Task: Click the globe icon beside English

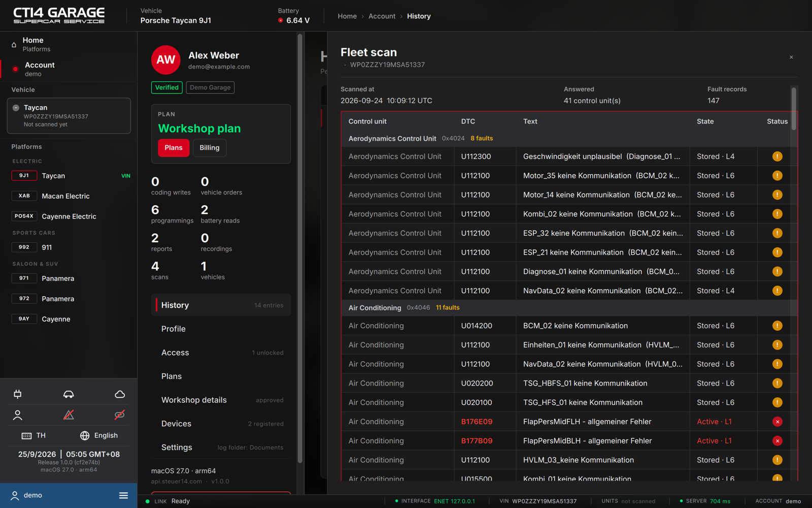Action: click(x=85, y=436)
